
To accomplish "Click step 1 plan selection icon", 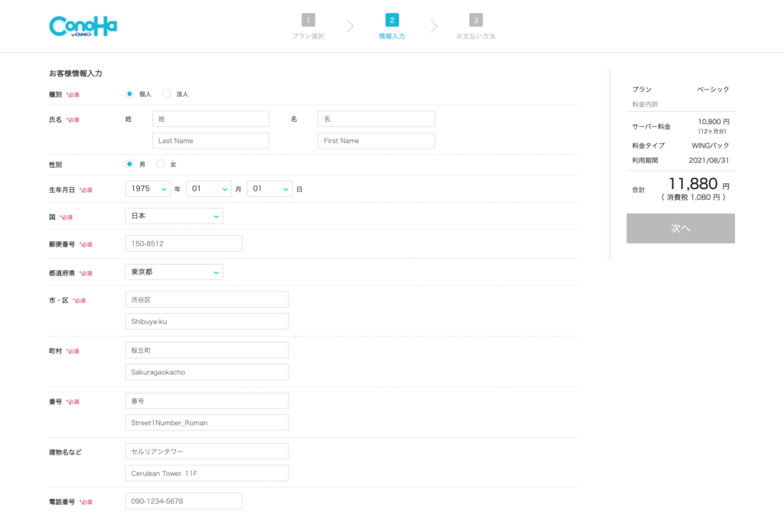I will [309, 20].
